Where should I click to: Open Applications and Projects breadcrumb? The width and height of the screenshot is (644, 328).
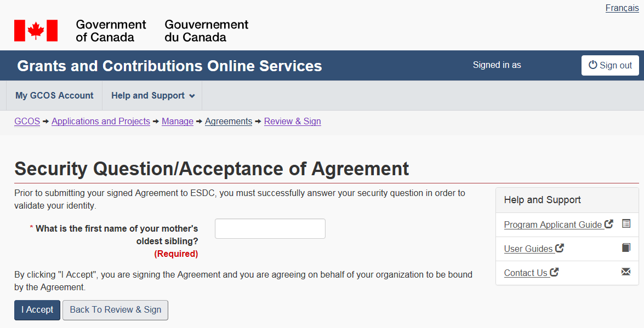100,121
